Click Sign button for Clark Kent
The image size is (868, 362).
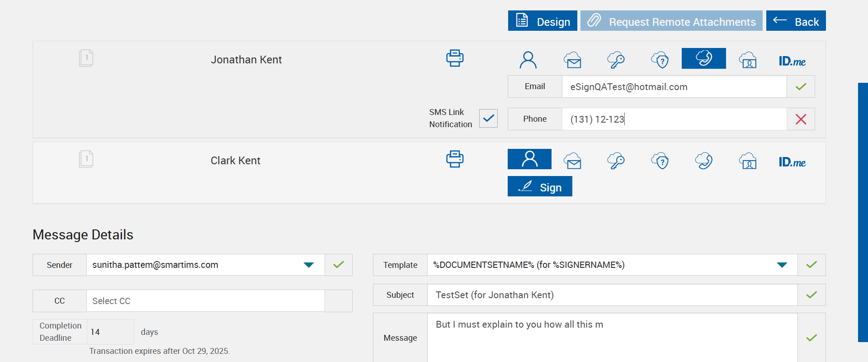[x=540, y=187]
